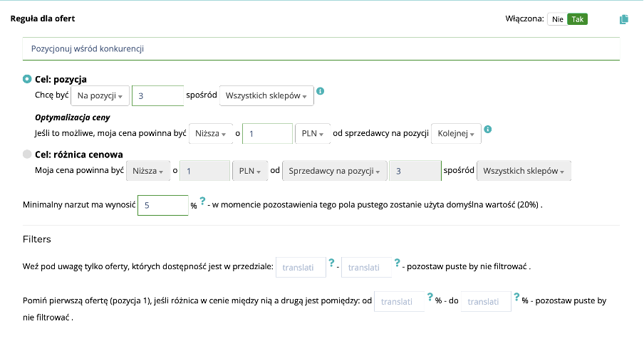644x346 pixels.
Task: Open the 'Niższa' dropdown in price optimization
Action: click(211, 134)
